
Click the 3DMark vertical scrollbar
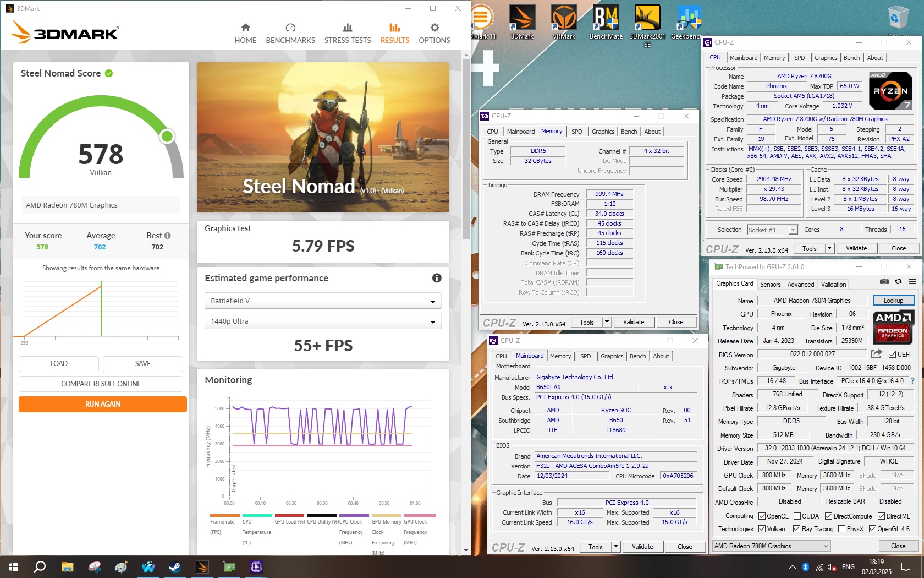(x=466, y=149)
